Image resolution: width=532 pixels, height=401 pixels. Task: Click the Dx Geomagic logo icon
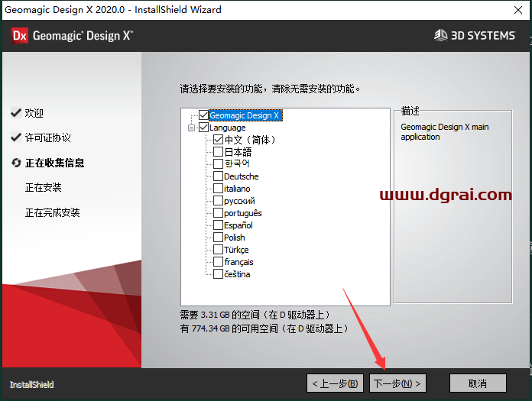click(x=20, y=36)
